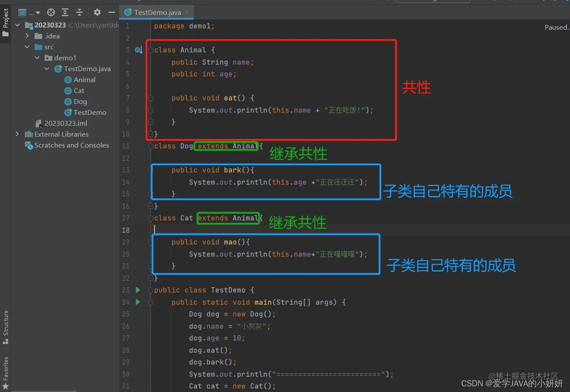This screenshot has width=570, height=392.
Task: Click the Expand All icon in the Project toolbar
Action: click(65, 12)
